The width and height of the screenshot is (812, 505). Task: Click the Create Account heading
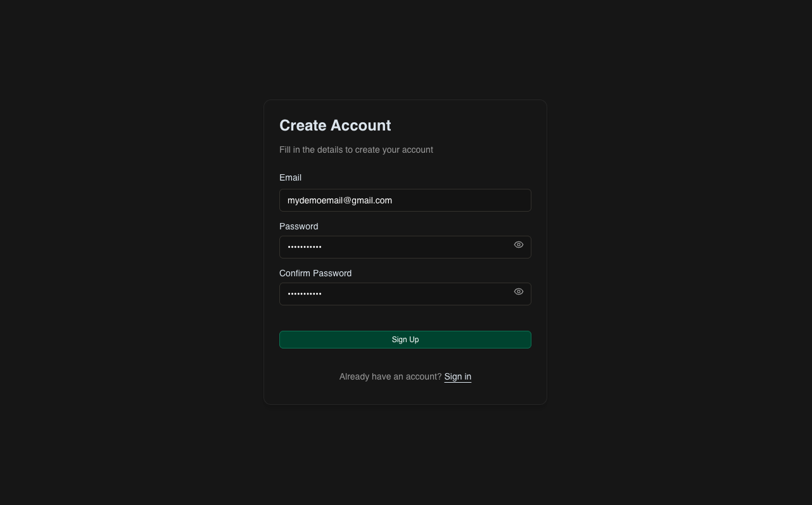pyautogui.click(x=335, y=125)
